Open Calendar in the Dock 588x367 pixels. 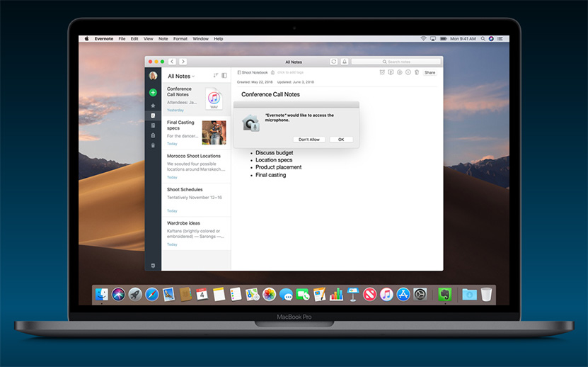pyautogui.click(x=202, y=295)
